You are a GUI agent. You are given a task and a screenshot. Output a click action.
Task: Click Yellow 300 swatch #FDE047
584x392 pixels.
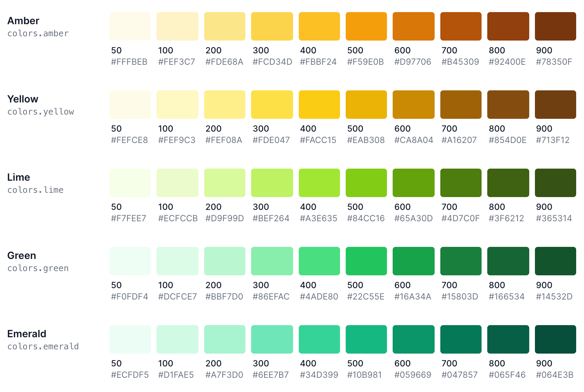point(272,105)
